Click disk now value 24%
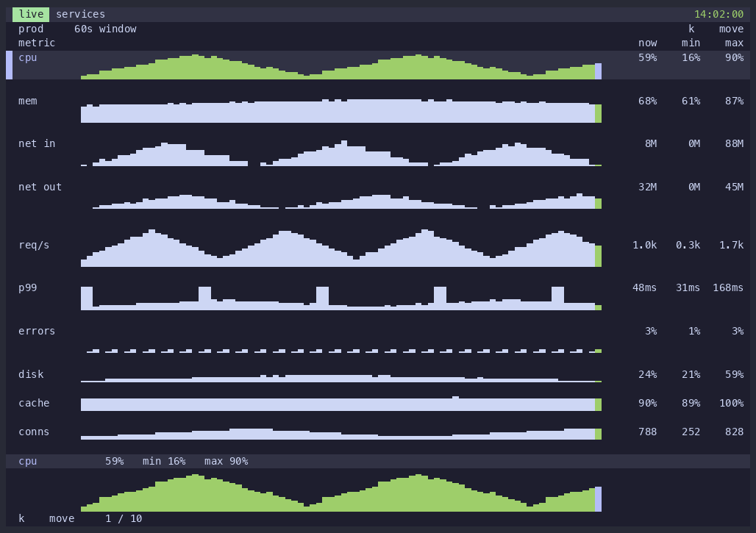The width and height of the screenshot is (756, 533). (647, 374)
